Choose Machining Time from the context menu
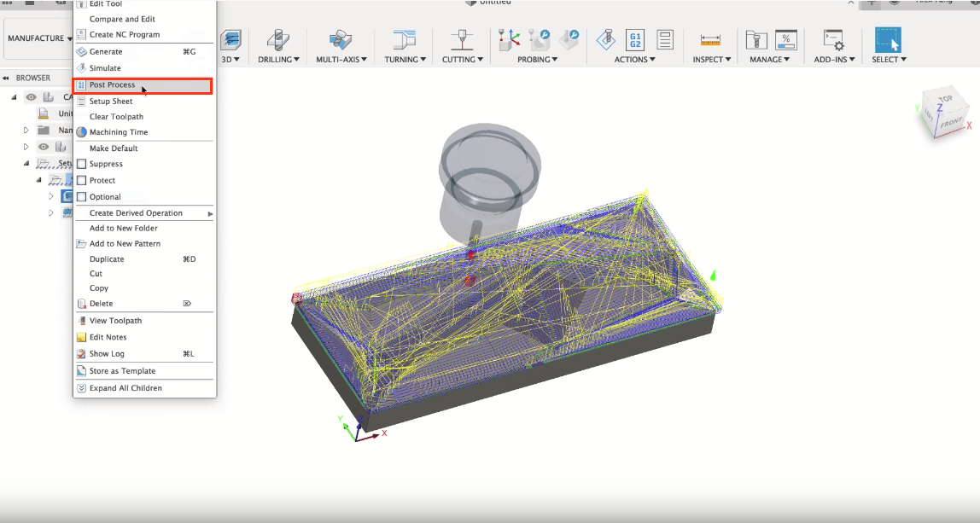The height and width of the screenshot is (523, 980). (143, 132)
